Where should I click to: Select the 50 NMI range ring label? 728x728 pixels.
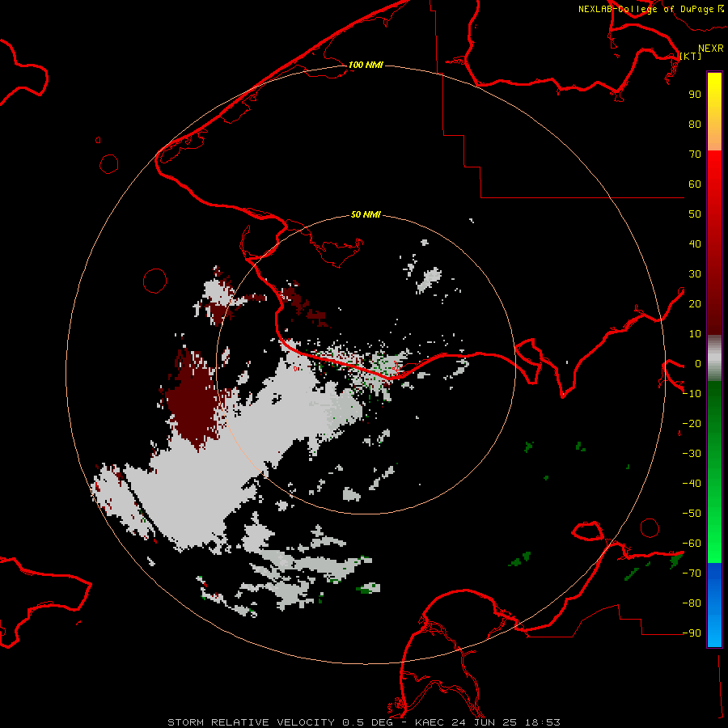click(x=366, y=214)
